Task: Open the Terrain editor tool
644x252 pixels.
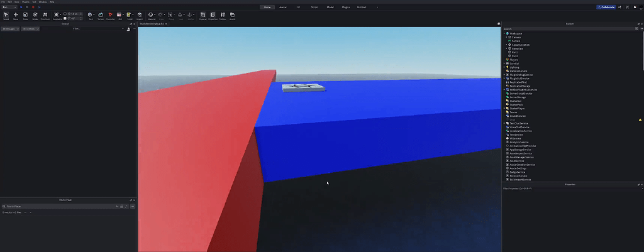Action: tap(101, 16)
